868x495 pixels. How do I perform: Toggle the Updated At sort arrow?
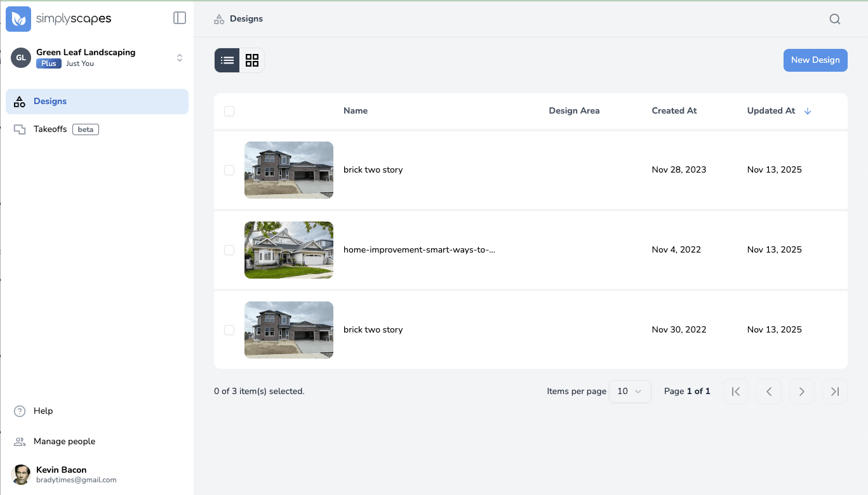tap(808, 110)
